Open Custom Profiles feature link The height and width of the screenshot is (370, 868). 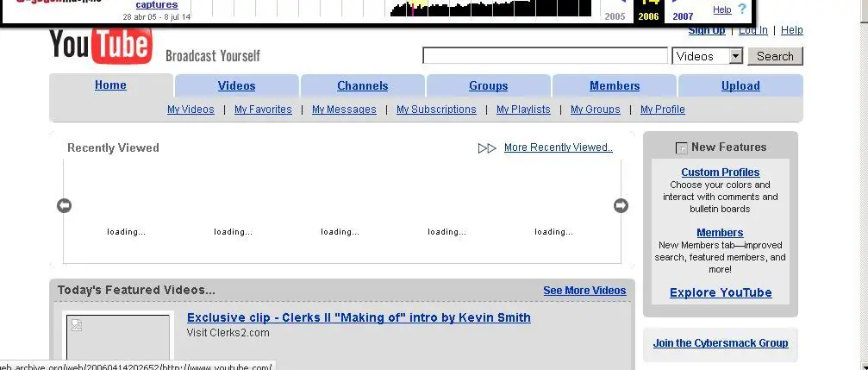coord(721,172)
